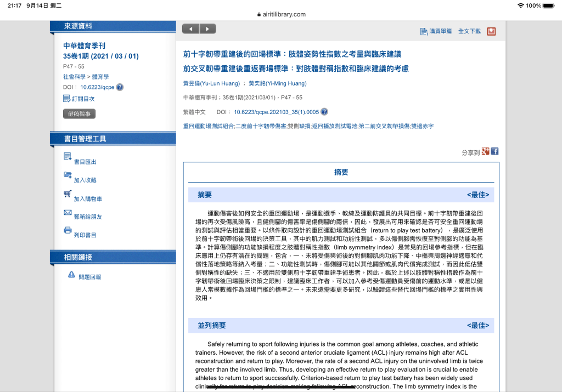
Task: Click the DOI help icon in sidebar
Action: tap(120, 87)
